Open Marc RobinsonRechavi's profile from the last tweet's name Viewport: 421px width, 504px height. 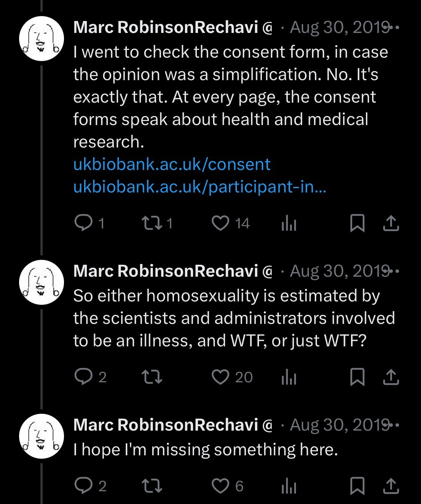(x=166, y=425)
